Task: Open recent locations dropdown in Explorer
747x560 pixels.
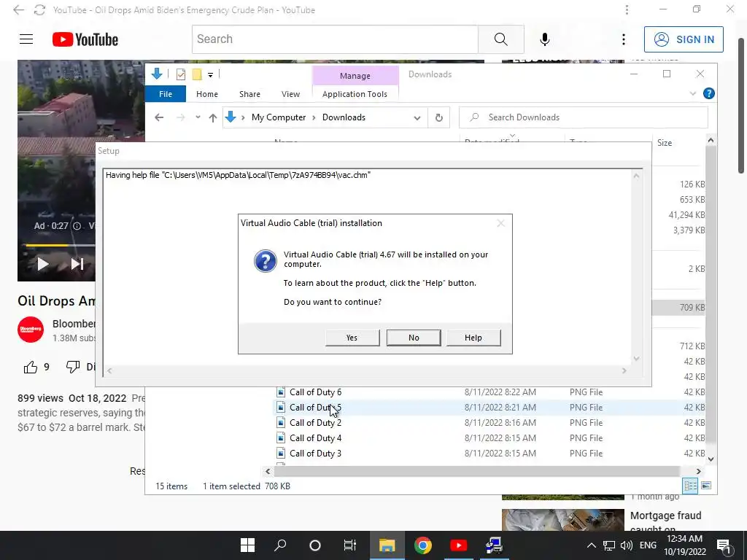Action: coord(198,117)
